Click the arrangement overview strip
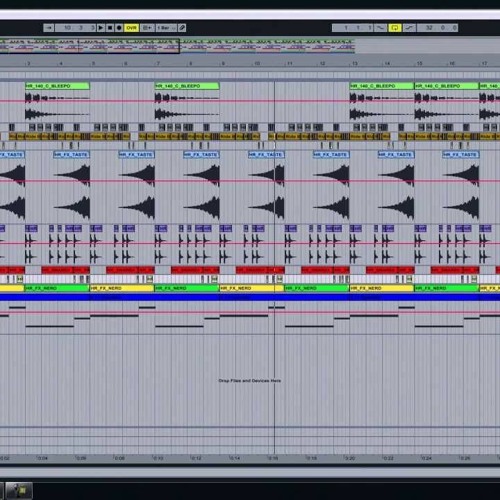500x500 pixels. click(177, 46)
